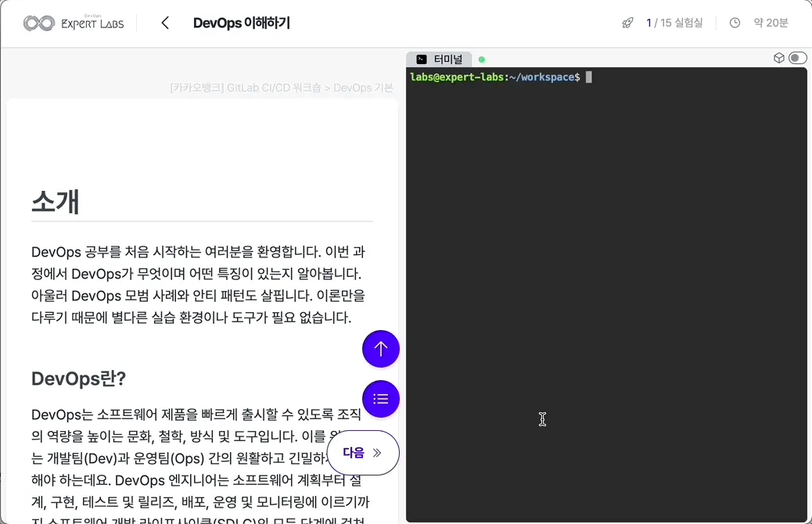This screenshot has width=812, height=524.
Task: Click the rocket icon beside lab count
Action: (x=627, y=23)
